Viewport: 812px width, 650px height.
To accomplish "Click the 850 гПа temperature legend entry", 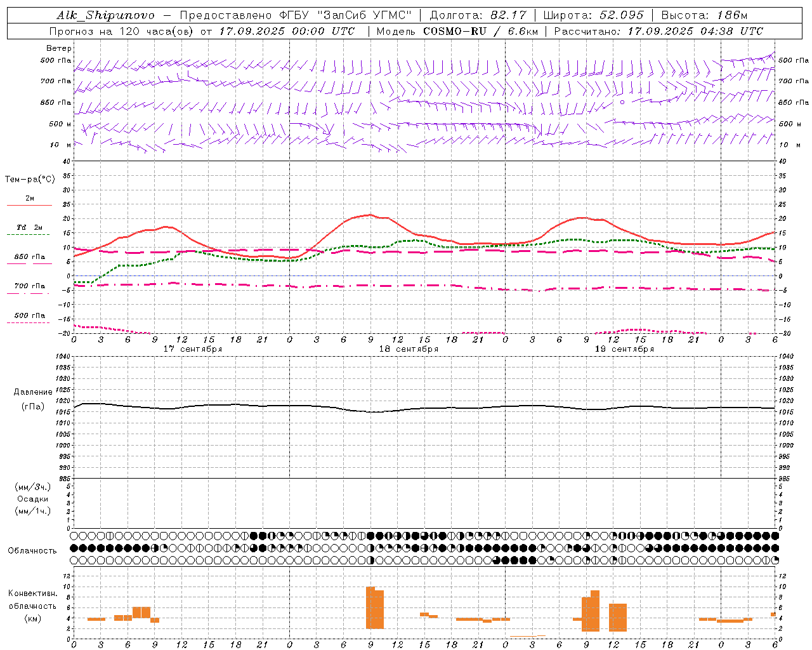I will coord(30,257).
